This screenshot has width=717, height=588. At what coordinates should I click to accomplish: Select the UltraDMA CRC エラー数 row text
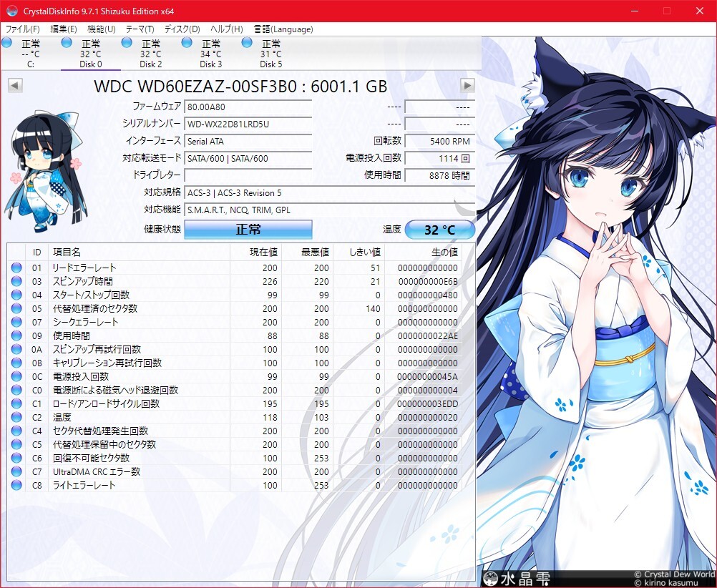pos(97,471)
